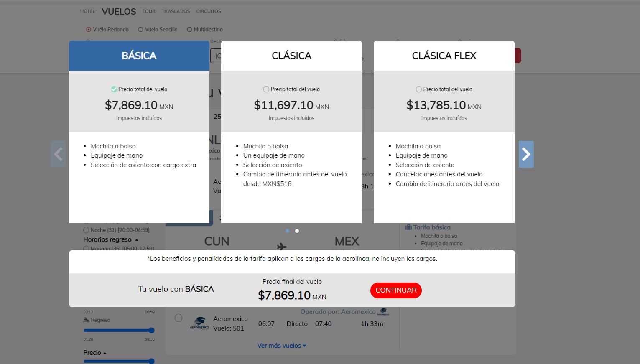This screenshot has height=364, width=640.
Task: Click the suitcase icon next to Tarifa básica
Action: (x=408, y=227)
